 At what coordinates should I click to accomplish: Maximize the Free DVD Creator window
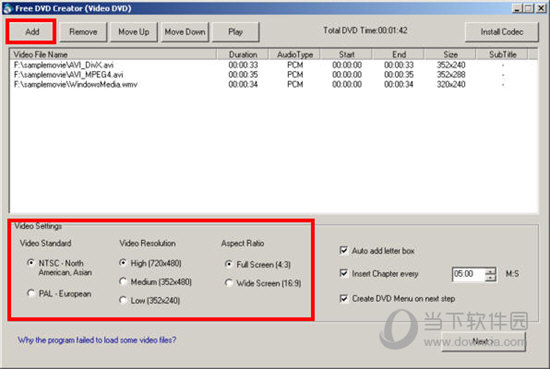tap(528, 8)
